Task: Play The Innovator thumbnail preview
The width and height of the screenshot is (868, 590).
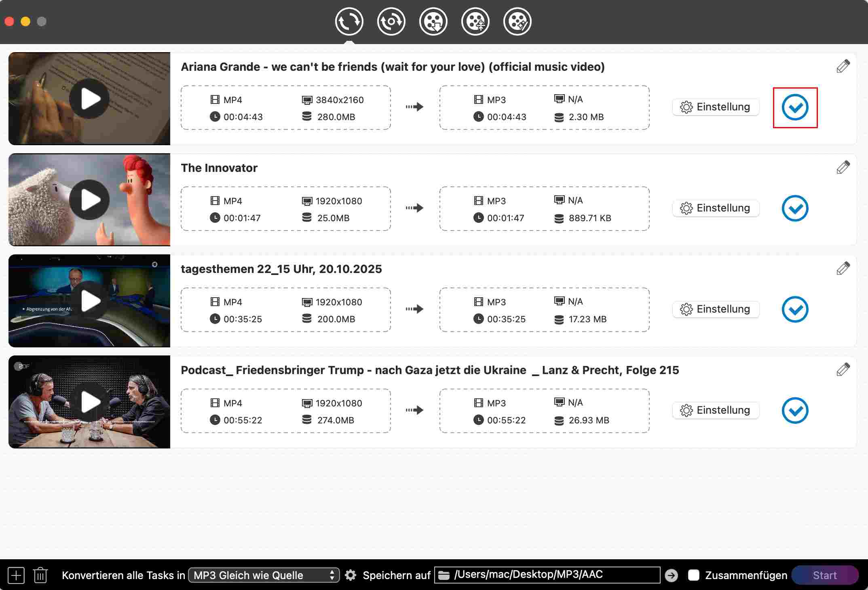Action: (89, 200)
